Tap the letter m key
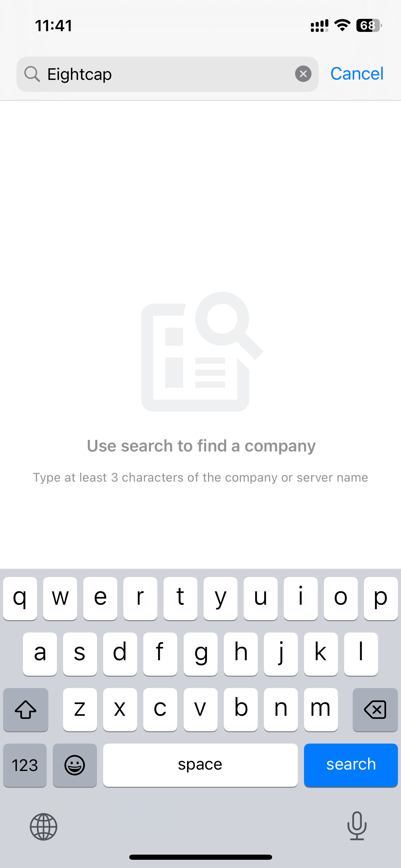 click(x=320, y=709)
